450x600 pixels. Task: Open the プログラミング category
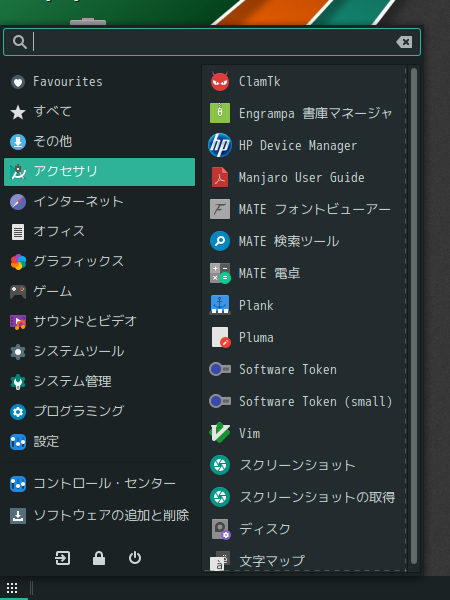(99, 412)
